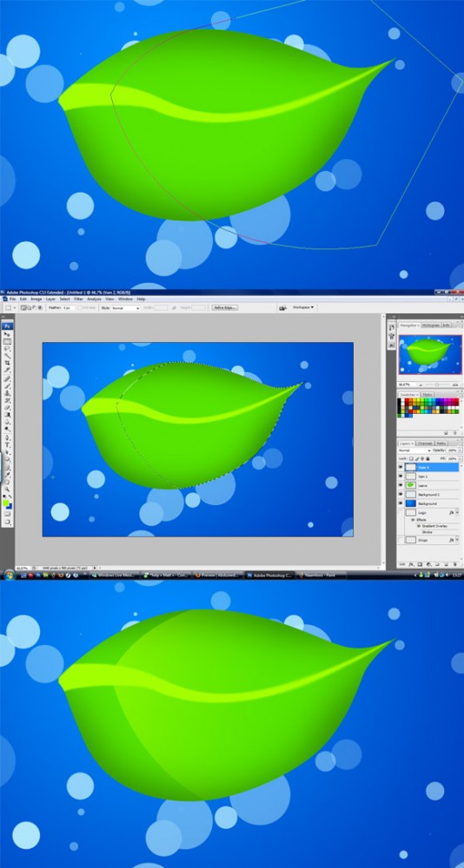Show the Drops layer
464x868 pixels.
pos(401,540)
